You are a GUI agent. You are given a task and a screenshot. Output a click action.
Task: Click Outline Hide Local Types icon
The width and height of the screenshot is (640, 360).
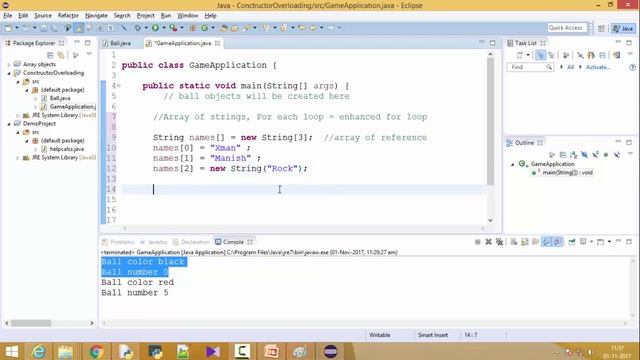tap(617, 155)
